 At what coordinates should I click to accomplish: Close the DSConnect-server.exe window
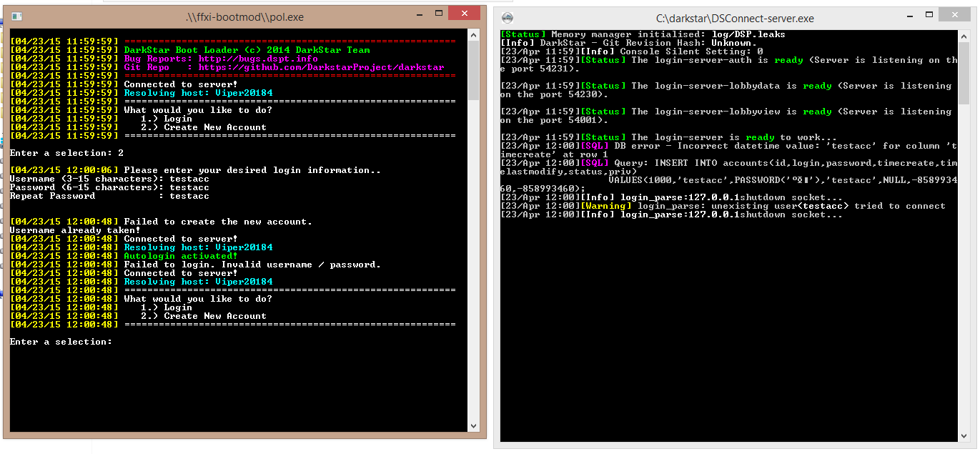tap(955, 16)
